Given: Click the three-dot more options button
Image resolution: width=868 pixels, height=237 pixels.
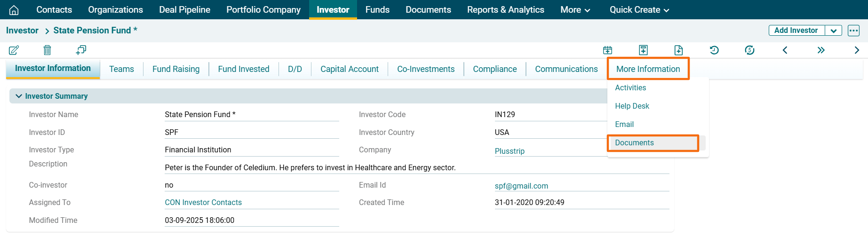Looking at the screenshot, I should tap(853, 31).
